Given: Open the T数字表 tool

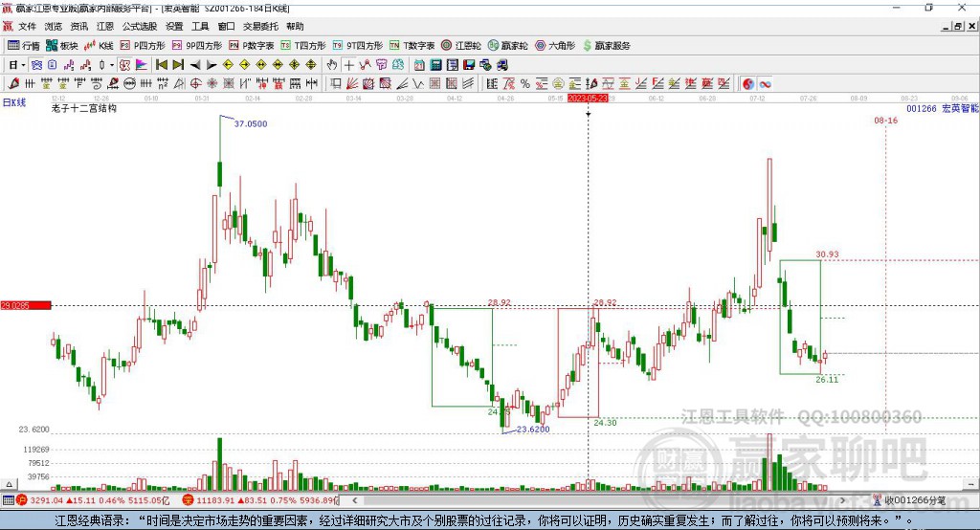Looking at the screenshot, I should 412,46.
